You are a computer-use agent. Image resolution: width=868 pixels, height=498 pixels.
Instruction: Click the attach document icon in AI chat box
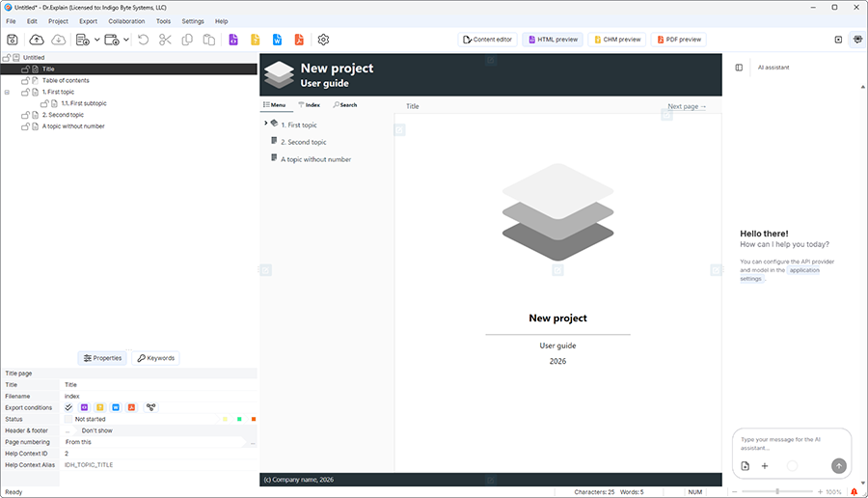click(746, 466)
